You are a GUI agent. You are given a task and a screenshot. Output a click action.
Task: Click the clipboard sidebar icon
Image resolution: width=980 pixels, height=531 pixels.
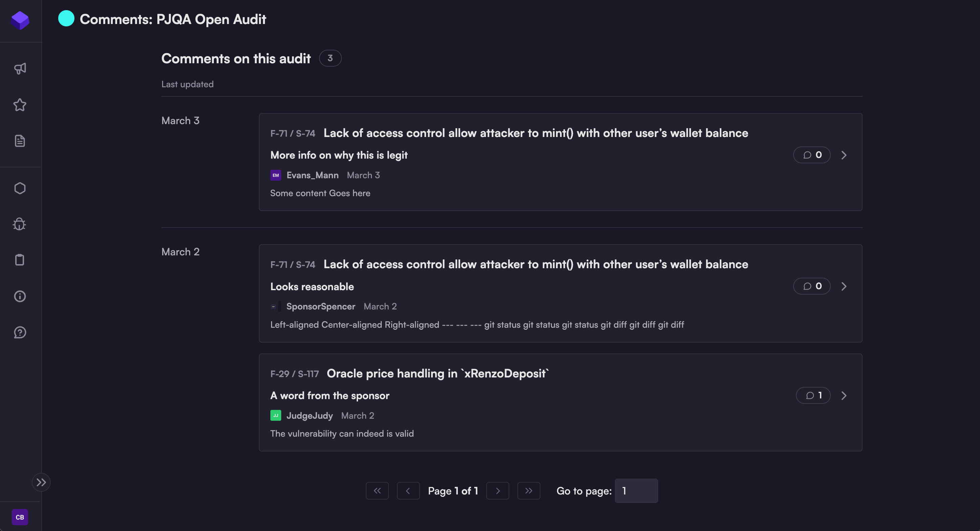pyautogui.click(x=20, y=260)
